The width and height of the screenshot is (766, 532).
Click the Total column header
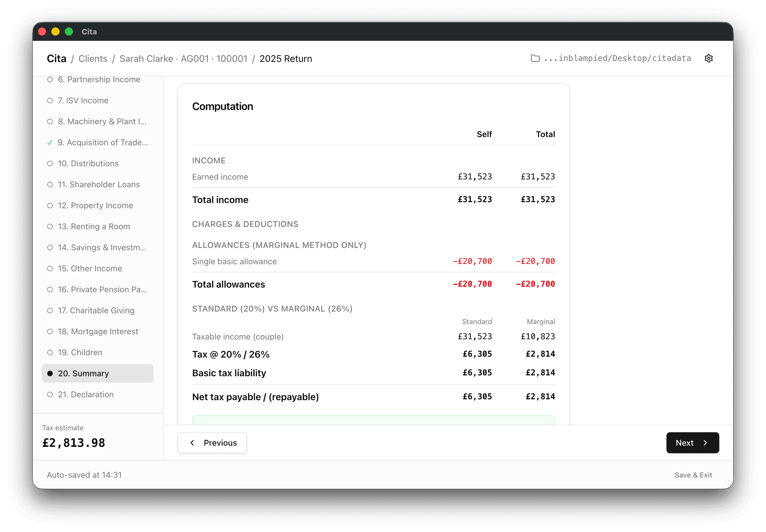545,134
